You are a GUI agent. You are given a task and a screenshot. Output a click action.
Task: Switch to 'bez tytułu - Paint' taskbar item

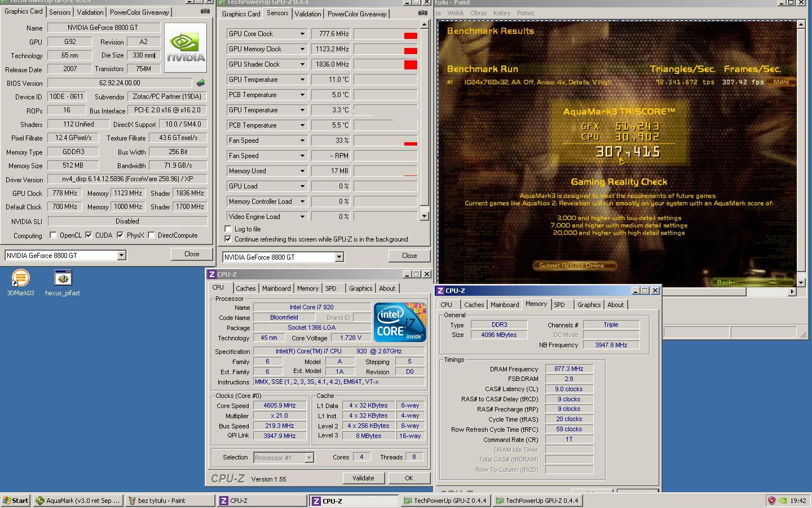tap(169, 501)
